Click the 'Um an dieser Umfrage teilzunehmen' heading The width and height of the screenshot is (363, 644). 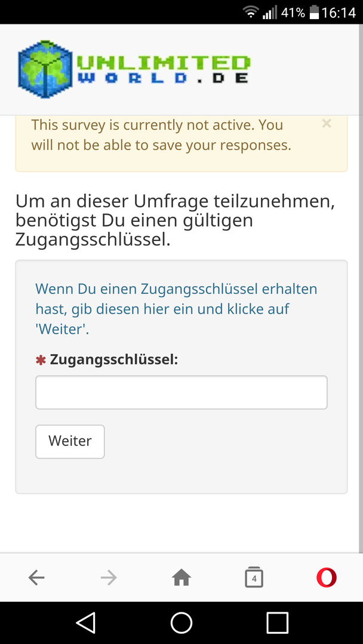[x=175, y=221]
